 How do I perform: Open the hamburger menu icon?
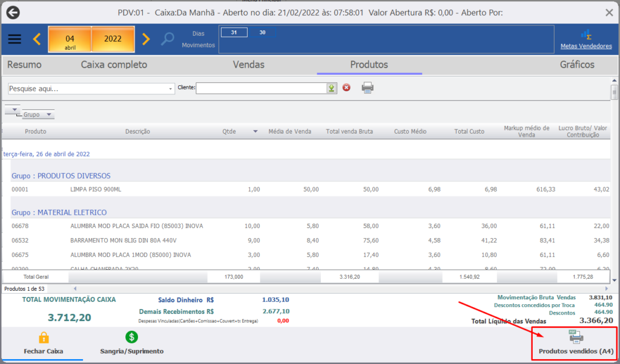point(15,39)
